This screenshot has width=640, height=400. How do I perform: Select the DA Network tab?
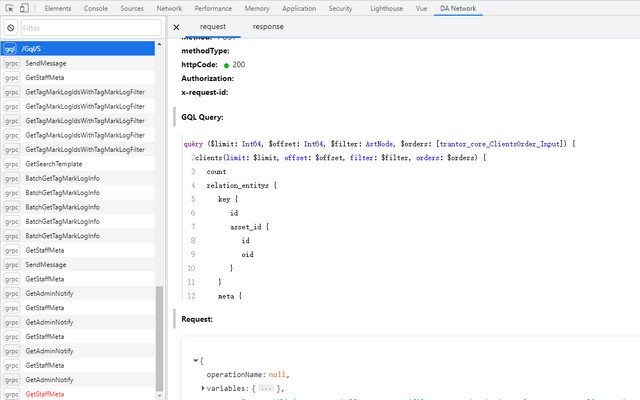pos(458,8)
